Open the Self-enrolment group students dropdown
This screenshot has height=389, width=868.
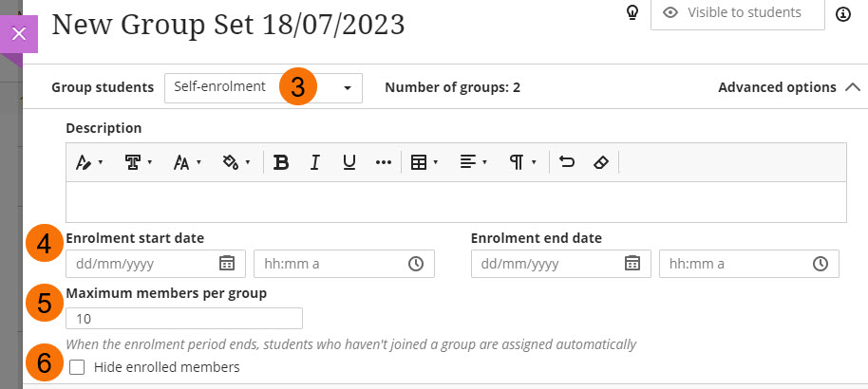pyautogui.click(x=263, y=88)
